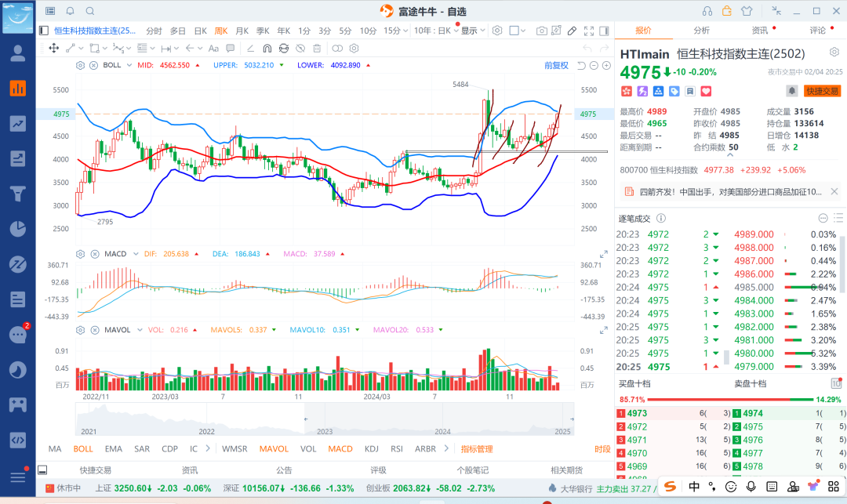Select the 分时 chart tab
Viewport: 847px width, 504px height.
154,31
